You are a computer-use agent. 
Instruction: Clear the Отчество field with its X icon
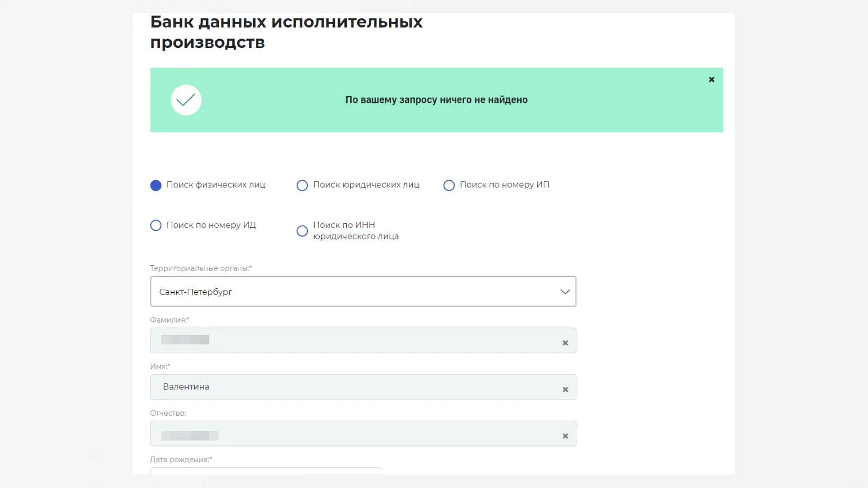pyautogui.click(x=565, y=436)
